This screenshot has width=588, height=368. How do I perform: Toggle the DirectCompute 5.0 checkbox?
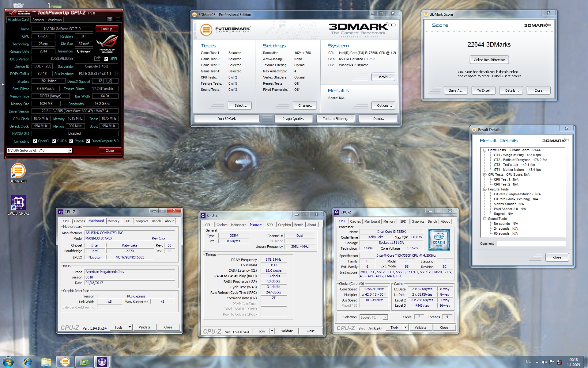(x=88, y=141)
